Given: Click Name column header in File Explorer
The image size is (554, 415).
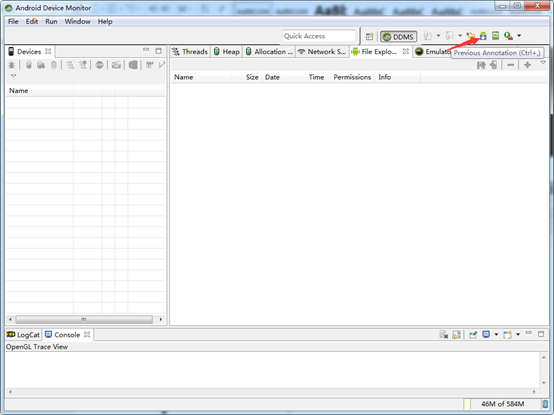Looking at the screenshot, I should tap(201, 77).
